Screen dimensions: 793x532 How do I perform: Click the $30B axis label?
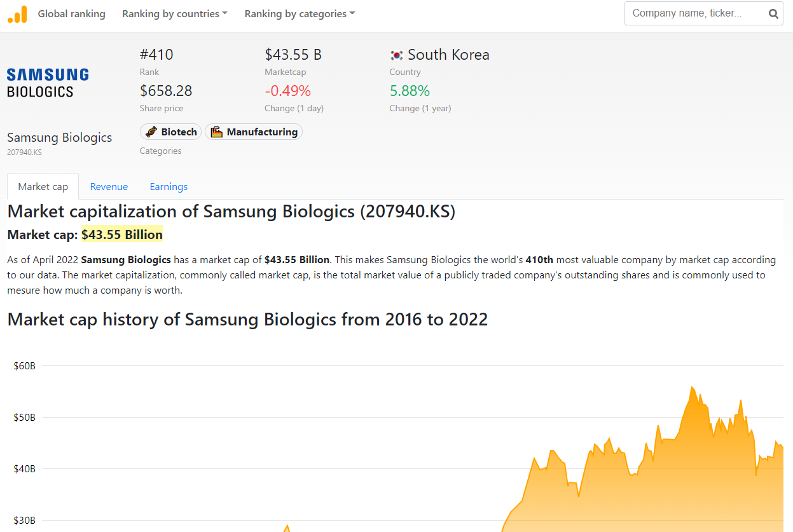pos(24,520)
